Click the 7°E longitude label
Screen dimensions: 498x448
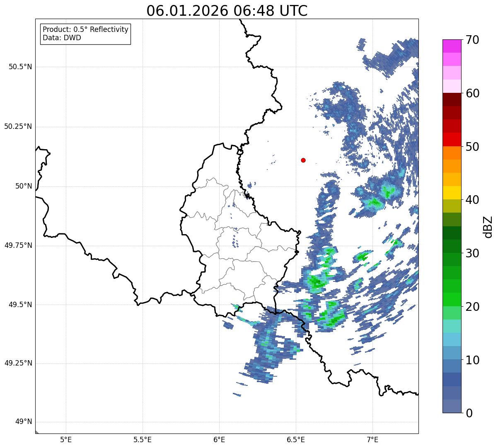point(372,439)
